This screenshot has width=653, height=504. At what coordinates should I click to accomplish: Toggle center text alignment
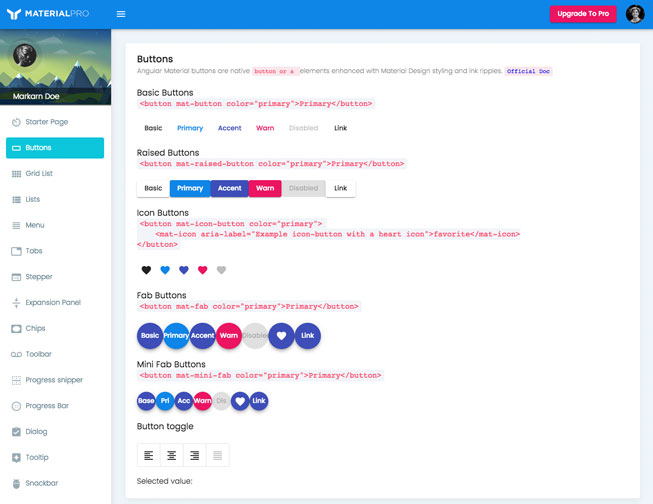(172, 455)
